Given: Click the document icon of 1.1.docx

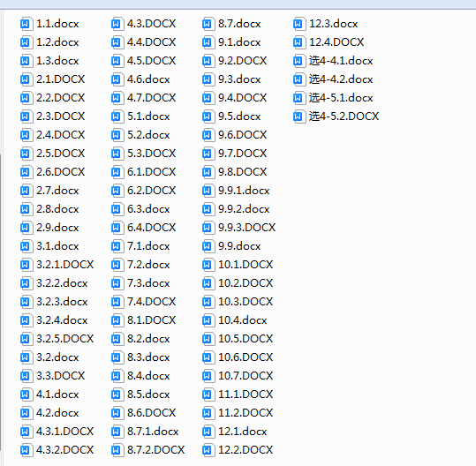Looking at the screenshot, I should pos(26,24).
